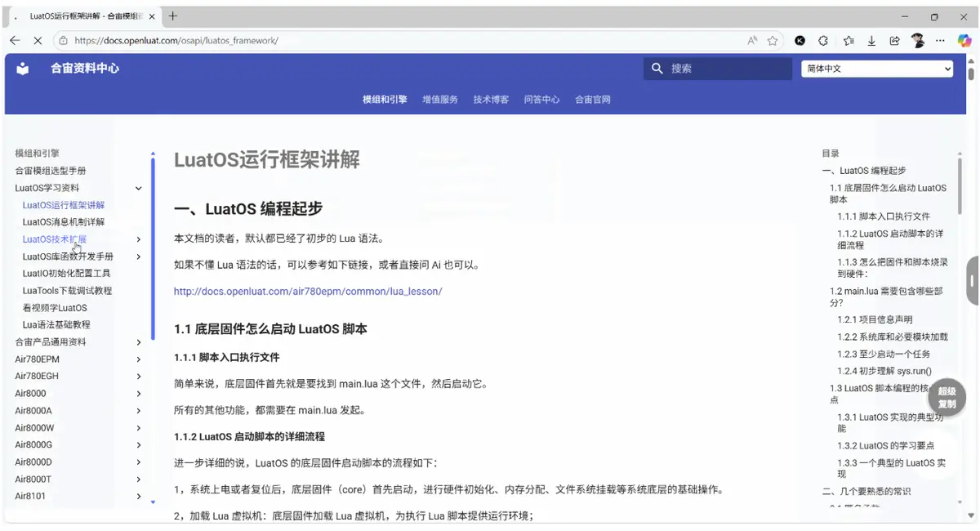Collapse the LuatOS学习资料 section
This screenshot has width=980, height=531.
138,189
